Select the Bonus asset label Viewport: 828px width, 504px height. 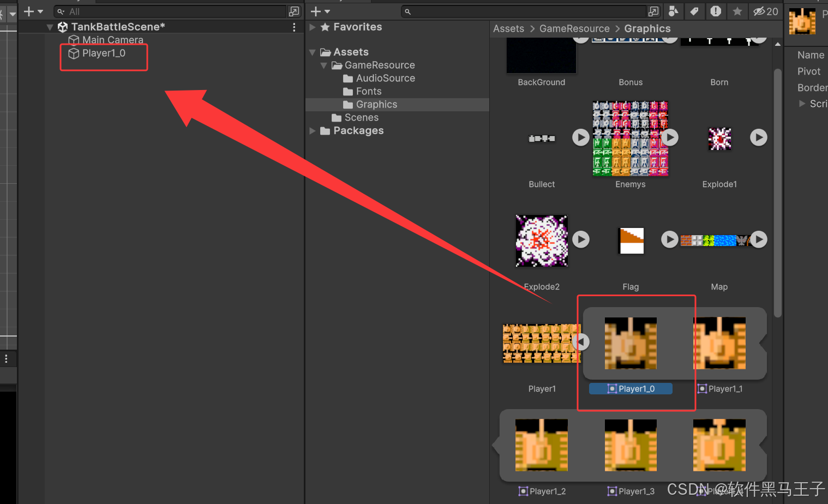[631, 82]
